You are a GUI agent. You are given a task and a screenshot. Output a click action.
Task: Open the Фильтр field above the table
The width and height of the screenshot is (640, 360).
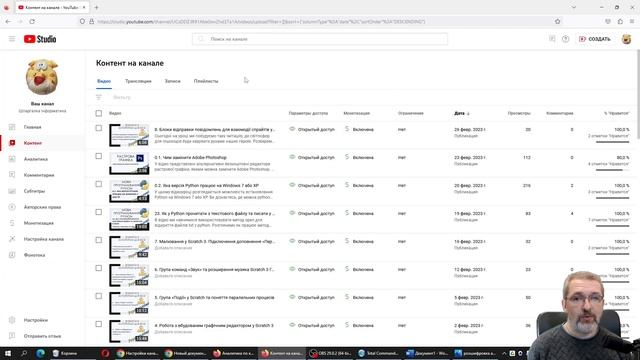point(122,97)
